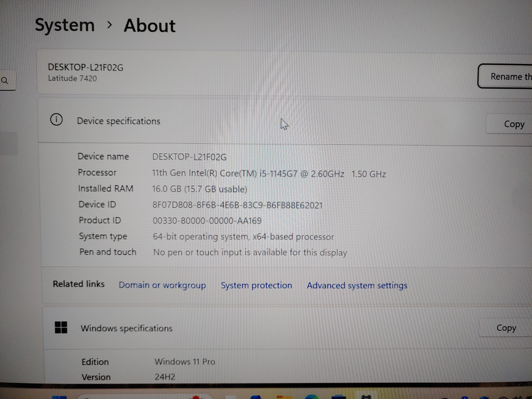
Task: Click the search magnifier icon in sidebar
Action: pyautogui.click(x=5, y=80)
